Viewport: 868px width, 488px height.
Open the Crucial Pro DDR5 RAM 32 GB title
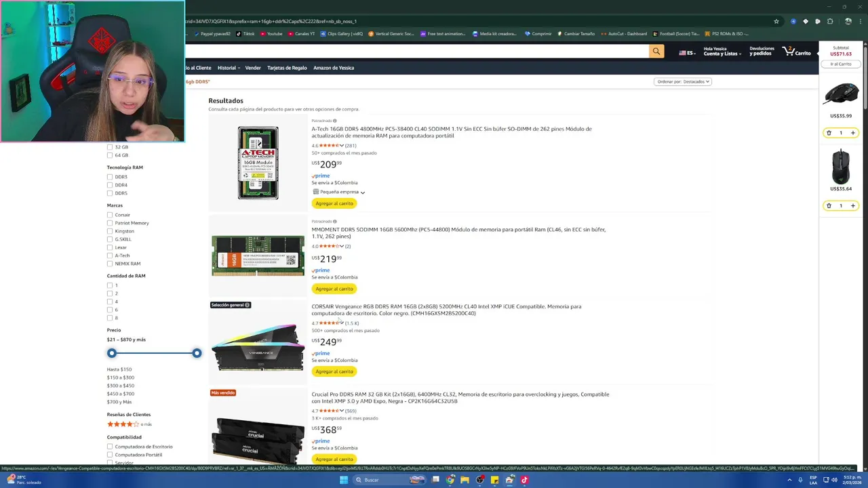tap(460, 398)
